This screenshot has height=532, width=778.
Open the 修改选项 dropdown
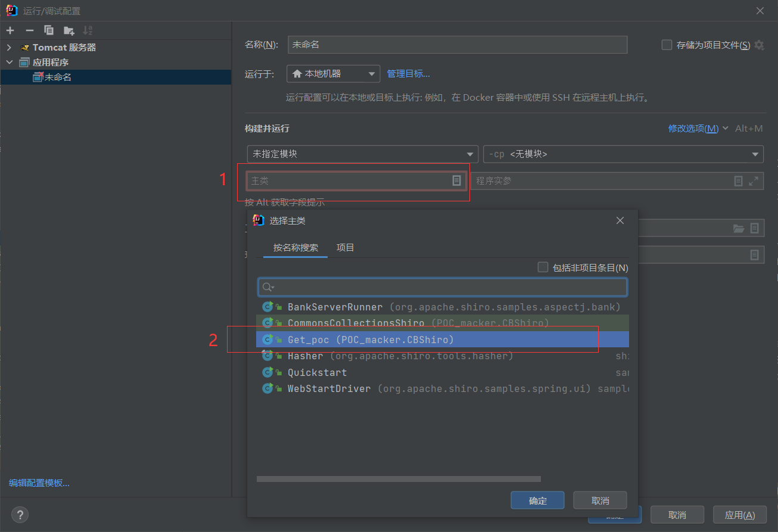pos(698,129)
